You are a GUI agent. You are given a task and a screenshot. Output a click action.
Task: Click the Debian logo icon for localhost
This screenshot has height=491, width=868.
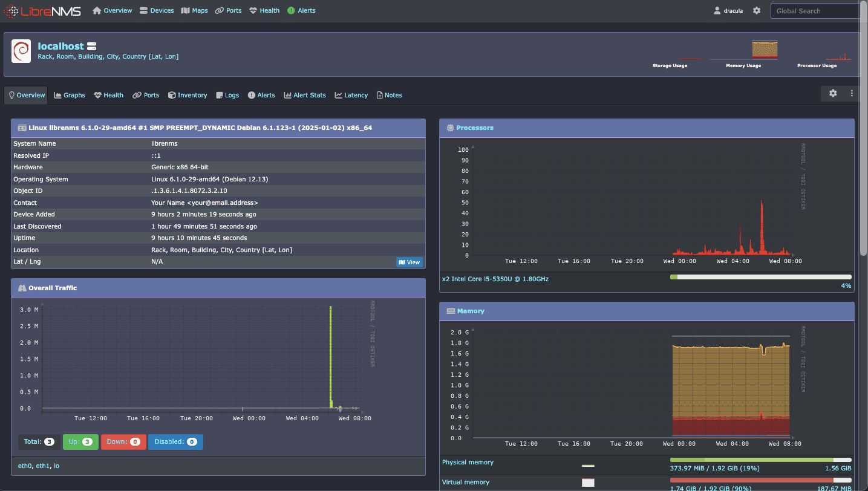coord(21,51)
